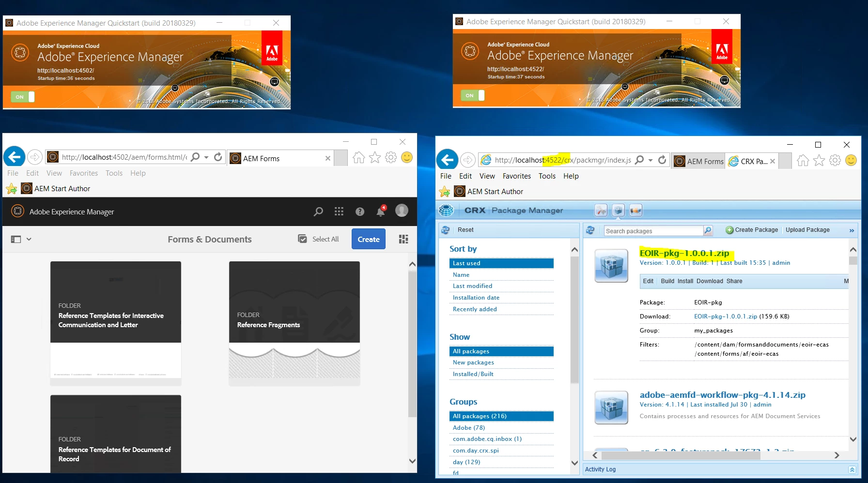This screenshot has height=483, width=868.
Task: Open favorites star in the right browser
Action: (819, 160)
